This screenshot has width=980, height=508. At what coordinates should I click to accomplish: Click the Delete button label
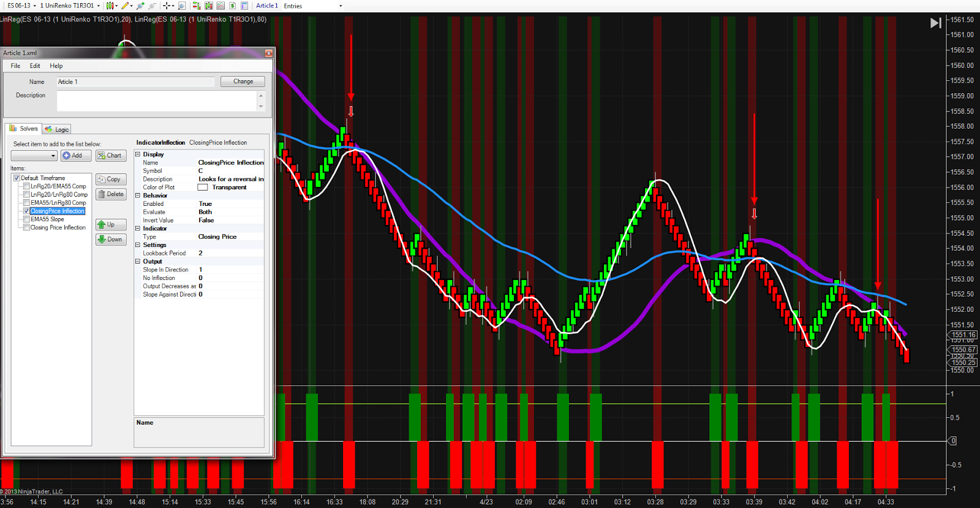(115, 194)
